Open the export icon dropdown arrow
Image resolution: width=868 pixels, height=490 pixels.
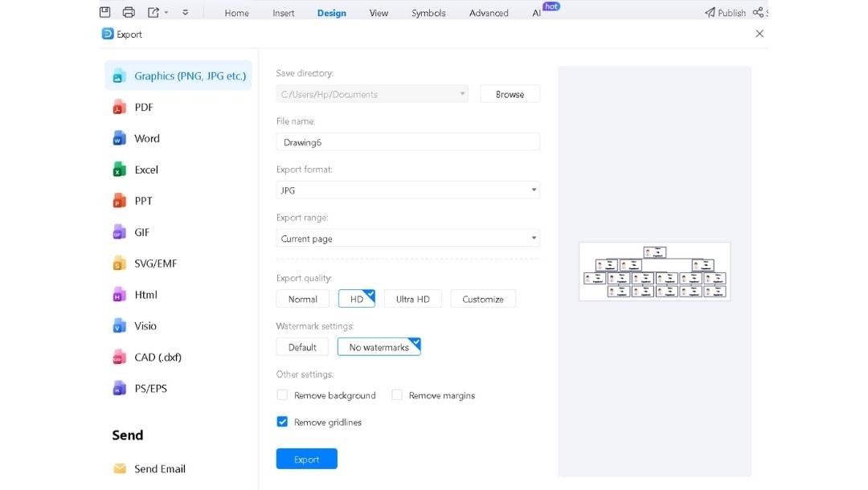pyautogui.click(x=166, y=12)
